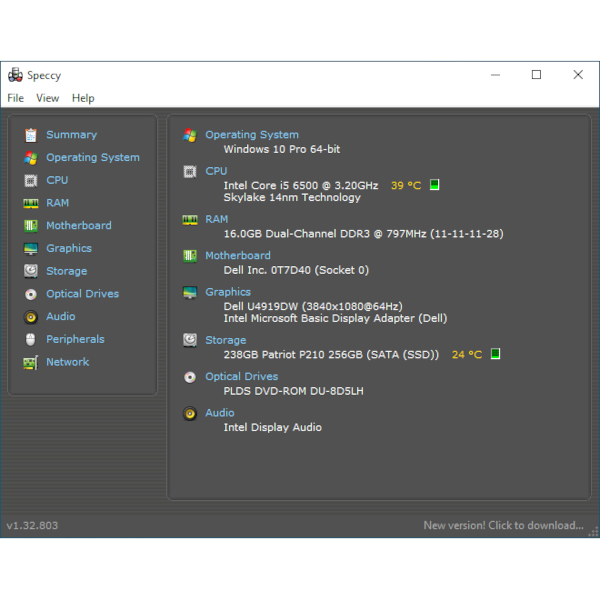This screenshot has height=600, width=600.
Task: Click the Operating System Windows flag sidebar icon
Action: coord(31,158)
